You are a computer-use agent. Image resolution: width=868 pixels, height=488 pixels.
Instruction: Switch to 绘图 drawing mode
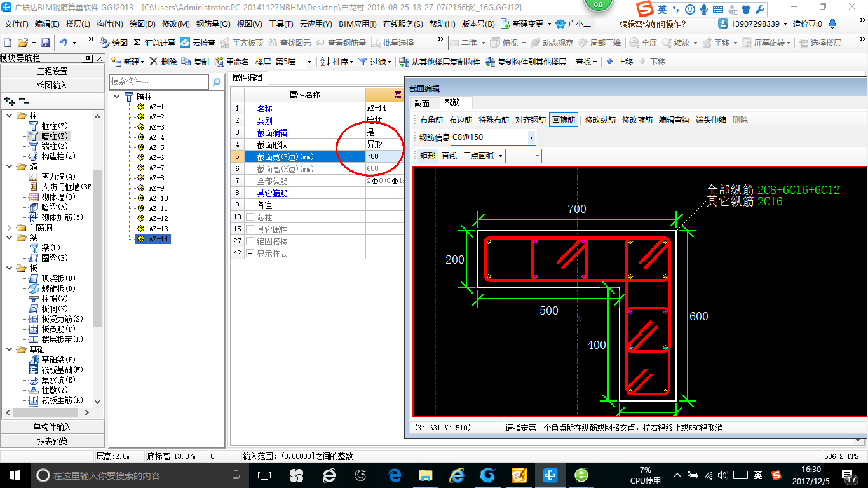pos(114,43)
